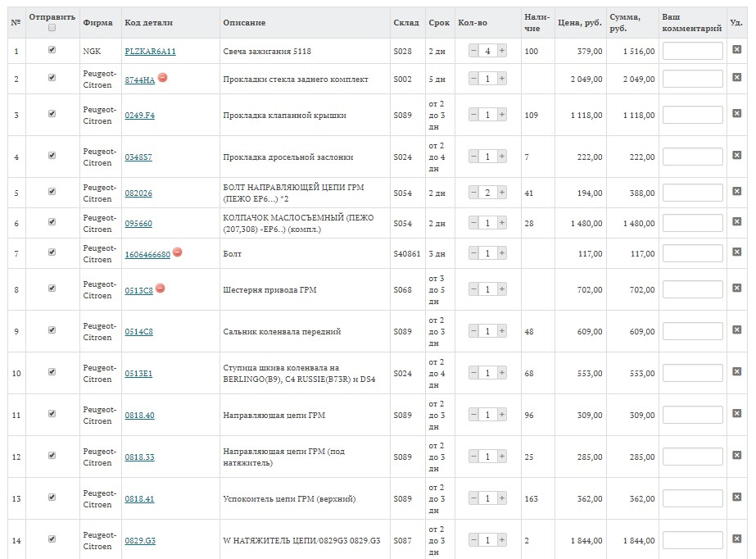Decrease quantity for row 5 bolt 082026

pyautogui.click(x=473, y=193)
